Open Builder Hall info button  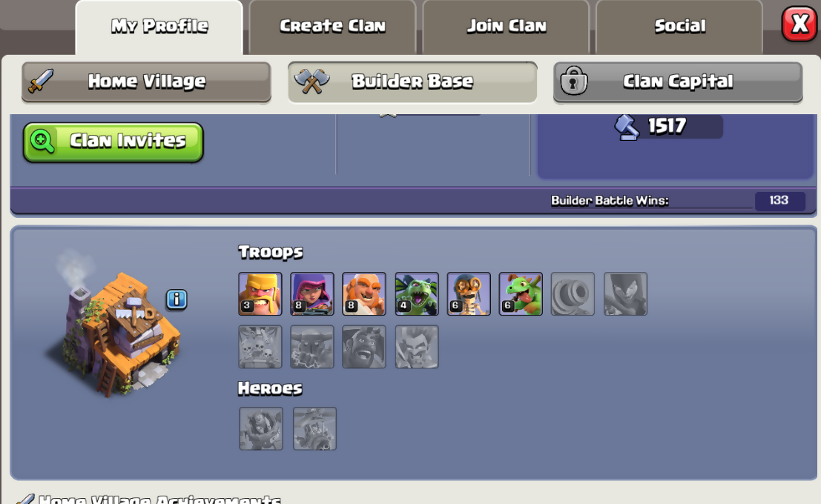(x=177, y=299)
